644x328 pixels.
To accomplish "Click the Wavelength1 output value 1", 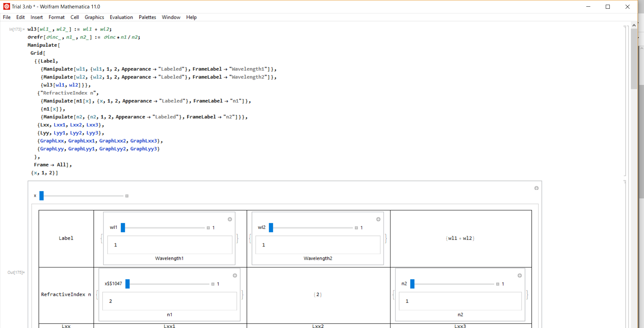I will point(115,245).
